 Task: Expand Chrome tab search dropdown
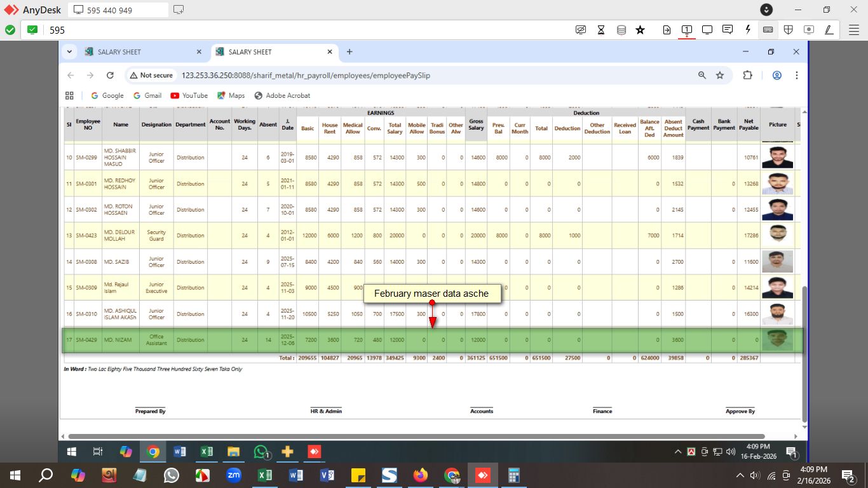pyautogui.click(x=69, y=51)
